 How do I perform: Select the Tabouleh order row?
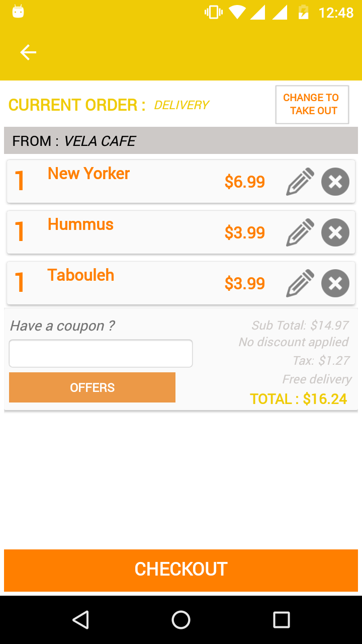[181, 283]
